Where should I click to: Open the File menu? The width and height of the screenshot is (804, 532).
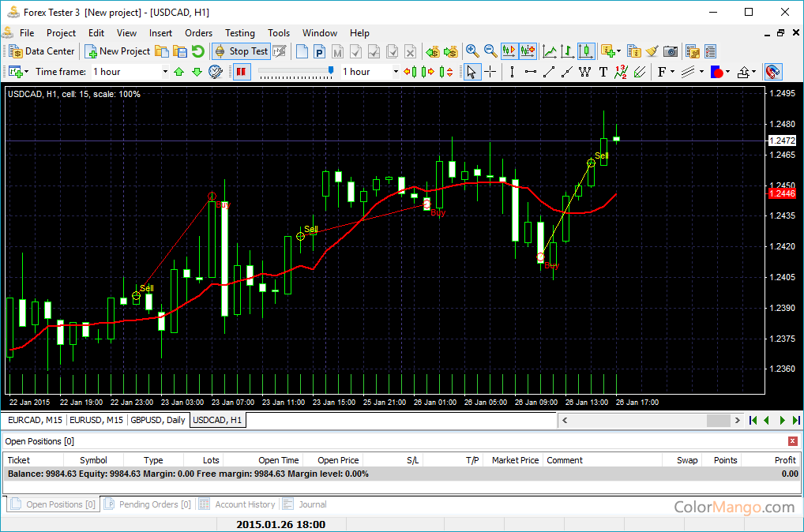[x=27, y=33]
